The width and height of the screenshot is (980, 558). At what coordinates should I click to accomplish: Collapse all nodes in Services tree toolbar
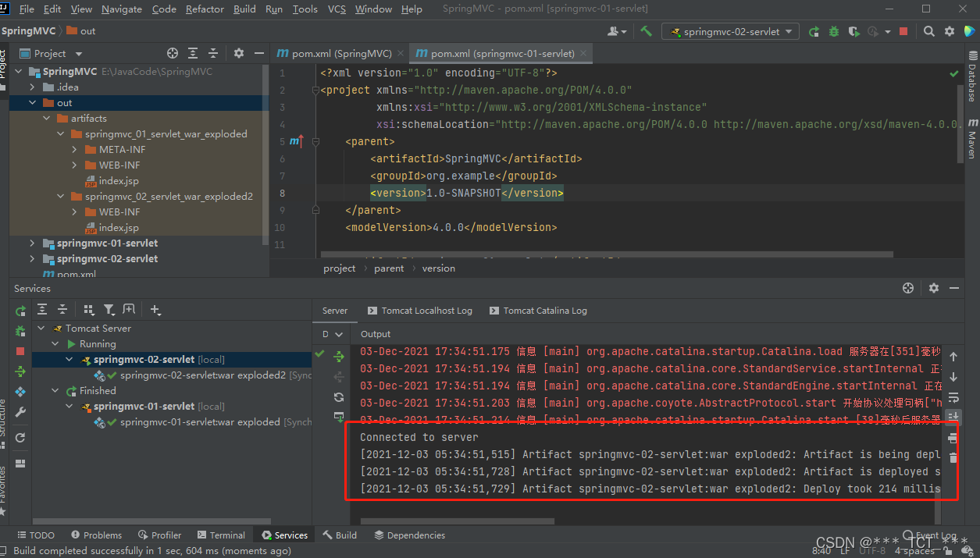coord(63,310)
